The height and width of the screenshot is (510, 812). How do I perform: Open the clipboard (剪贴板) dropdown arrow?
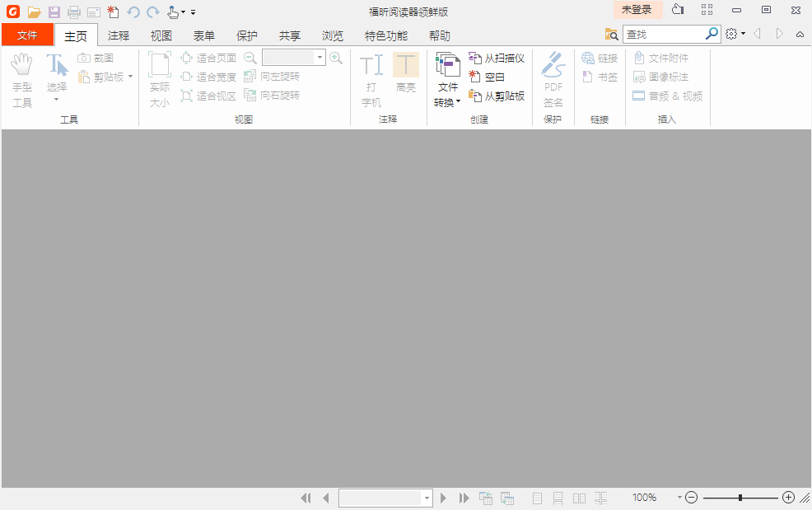coord(128,76)
